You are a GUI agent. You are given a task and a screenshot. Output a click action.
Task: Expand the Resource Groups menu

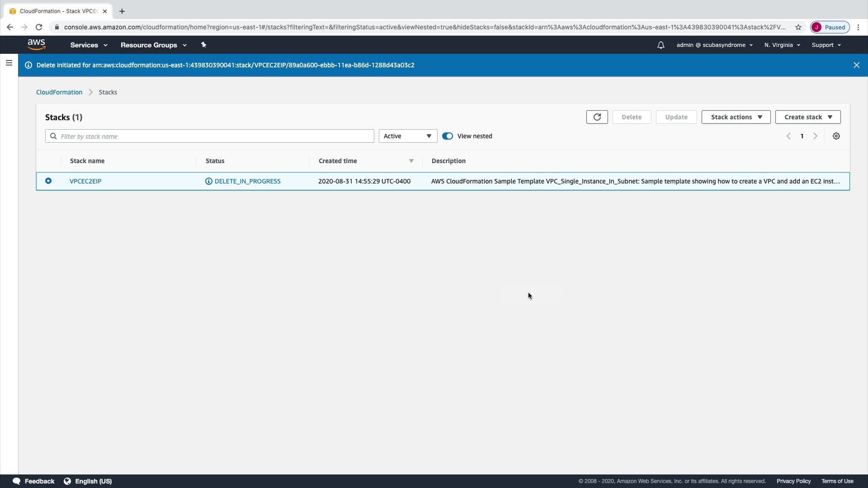coord(154,45)
